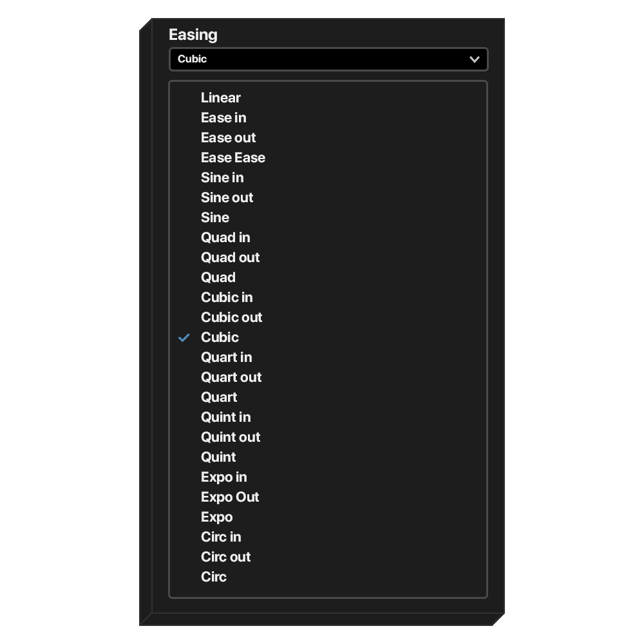Select Linear easing option

pyautogui.click(x=220, y=98)
